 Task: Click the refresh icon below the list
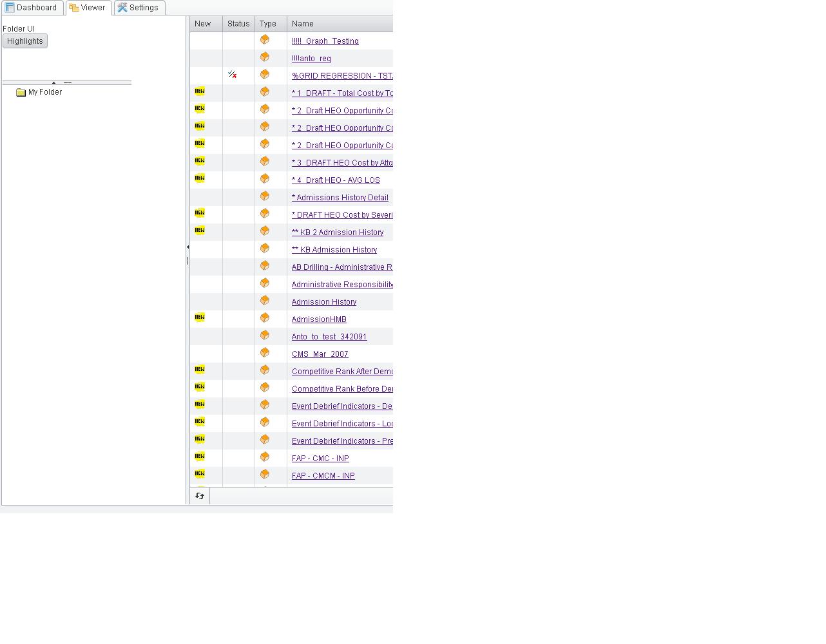click(x=200, y=496)
